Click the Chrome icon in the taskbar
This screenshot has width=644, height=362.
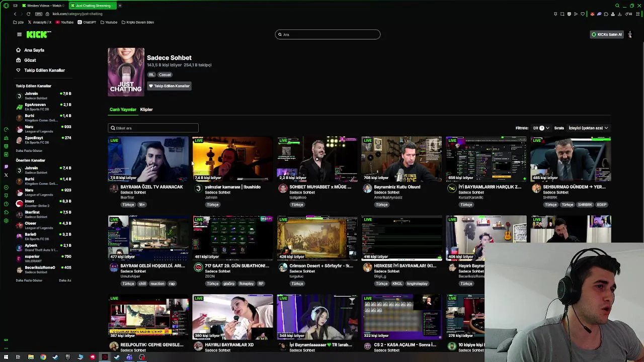pyautogui.click(x=43, y=357)
